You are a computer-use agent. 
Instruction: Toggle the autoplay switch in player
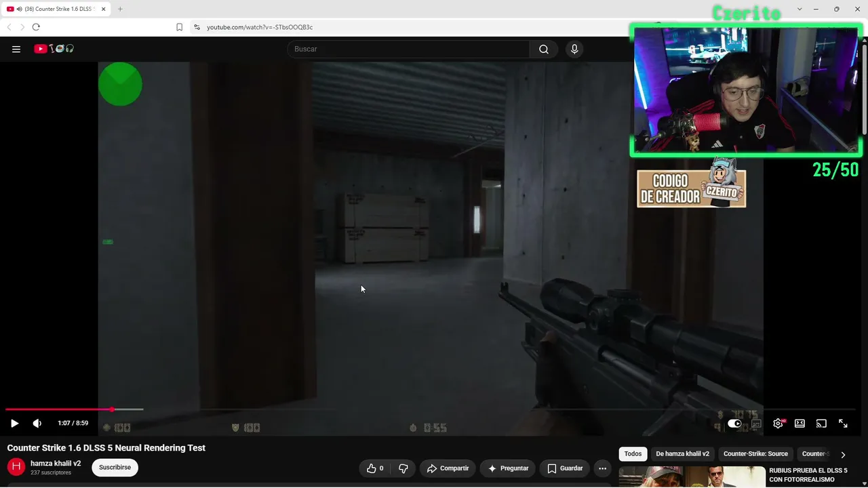click(734, 424)
